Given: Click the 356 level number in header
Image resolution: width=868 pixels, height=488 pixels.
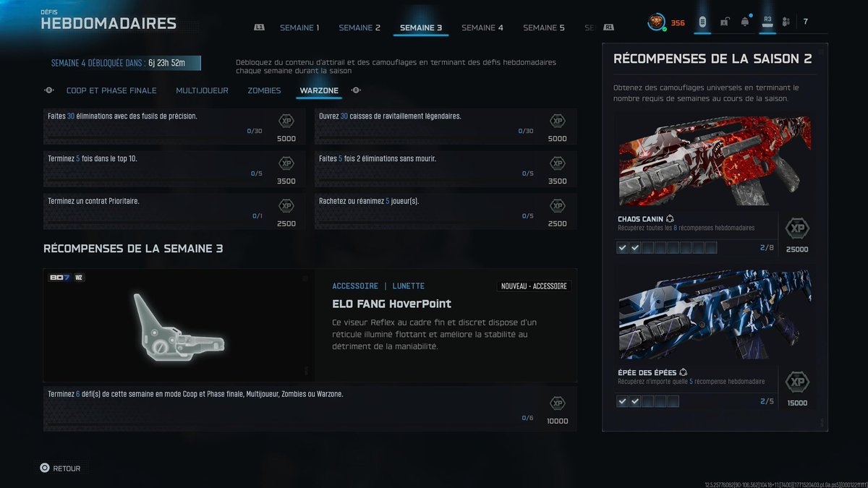Looking at the screenshot, I should point(678,23).
